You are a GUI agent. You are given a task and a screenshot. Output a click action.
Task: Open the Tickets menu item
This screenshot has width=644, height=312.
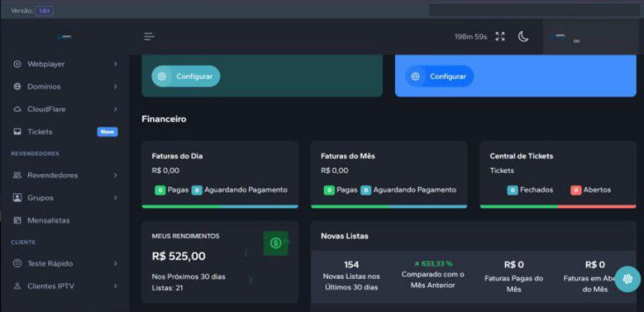point(40,131)
